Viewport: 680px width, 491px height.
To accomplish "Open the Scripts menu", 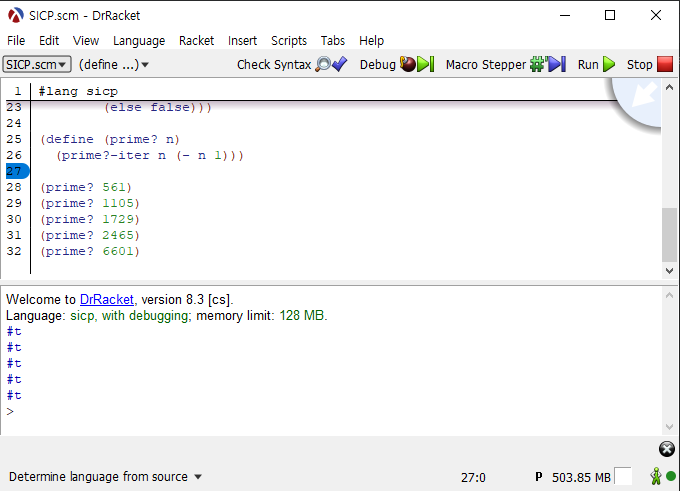I will [289, 40].
